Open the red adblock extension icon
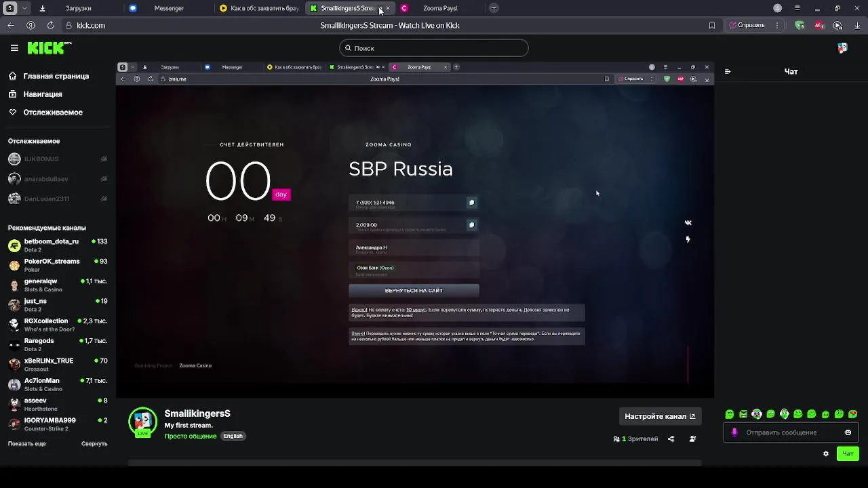The height and width of the screenshot is (488, 868). pyautogui.click(x=818, y=25)
